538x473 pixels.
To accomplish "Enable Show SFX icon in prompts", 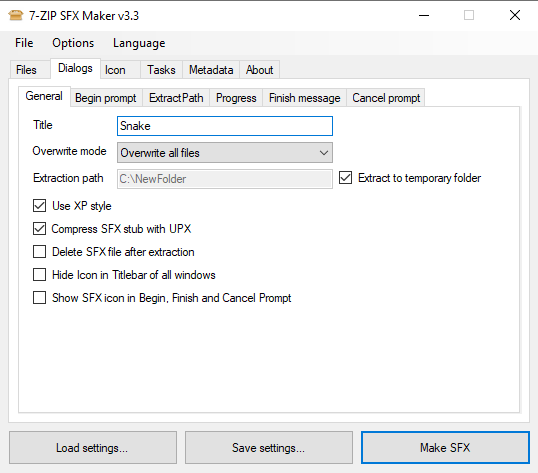I will [39, 298].
